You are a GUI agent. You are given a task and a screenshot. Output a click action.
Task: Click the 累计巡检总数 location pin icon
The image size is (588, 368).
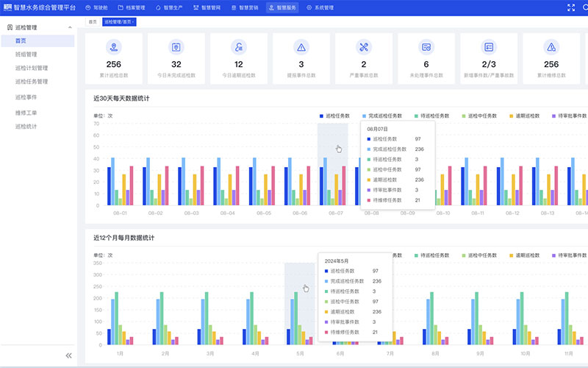[x=114, y=47]
